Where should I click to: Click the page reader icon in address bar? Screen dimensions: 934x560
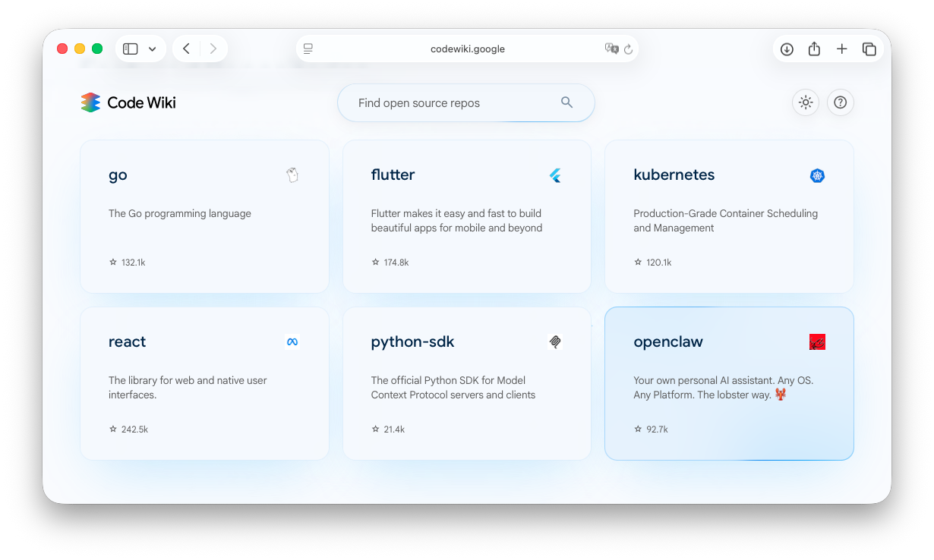308,49
